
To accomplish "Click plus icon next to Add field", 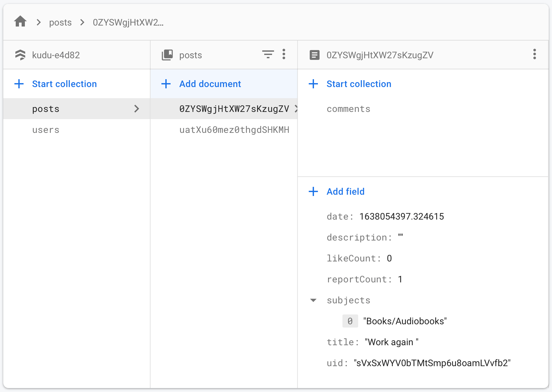I will [x=313, y=191].
